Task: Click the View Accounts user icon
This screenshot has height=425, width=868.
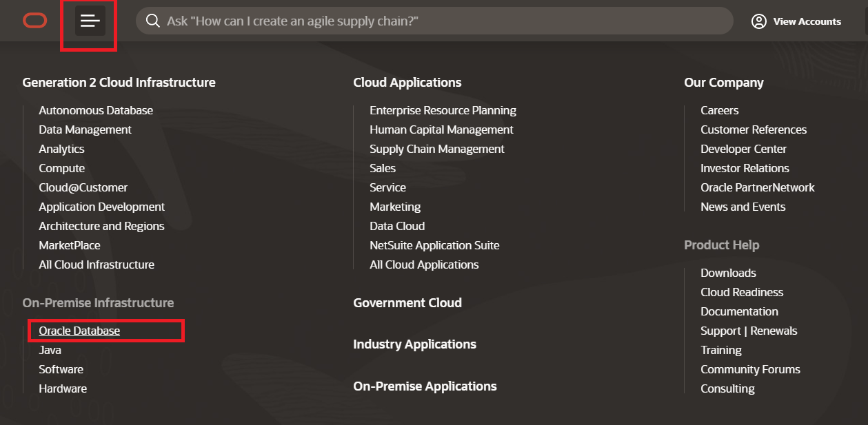Action: point(759,21)
